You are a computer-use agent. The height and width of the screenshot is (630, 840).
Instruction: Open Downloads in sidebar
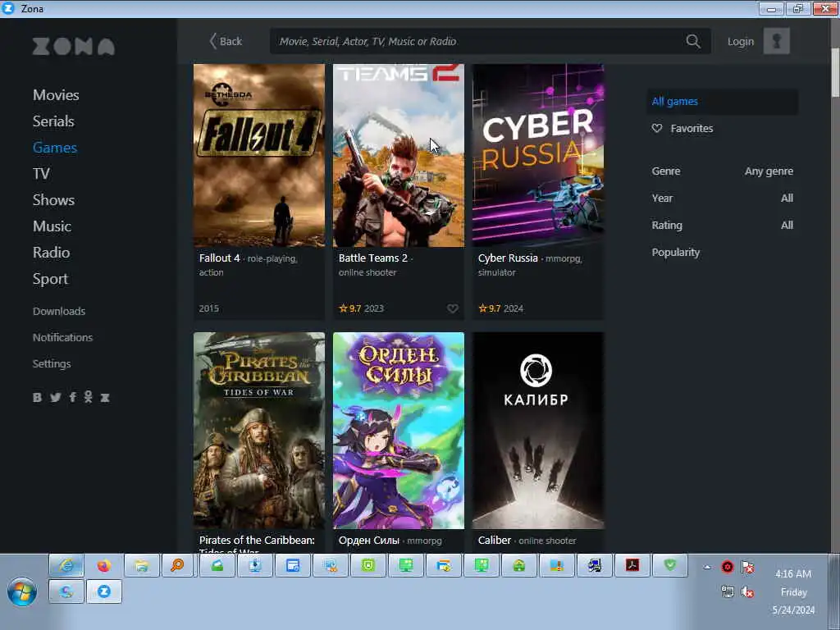[59, 311]
